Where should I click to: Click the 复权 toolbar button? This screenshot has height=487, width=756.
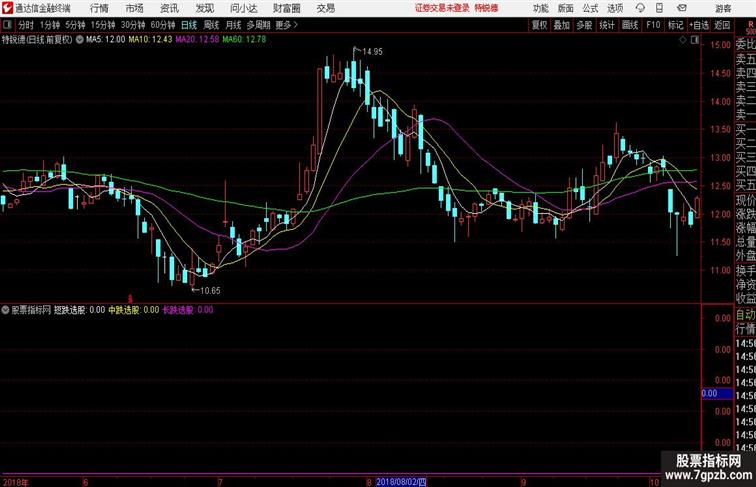point(540,25)
